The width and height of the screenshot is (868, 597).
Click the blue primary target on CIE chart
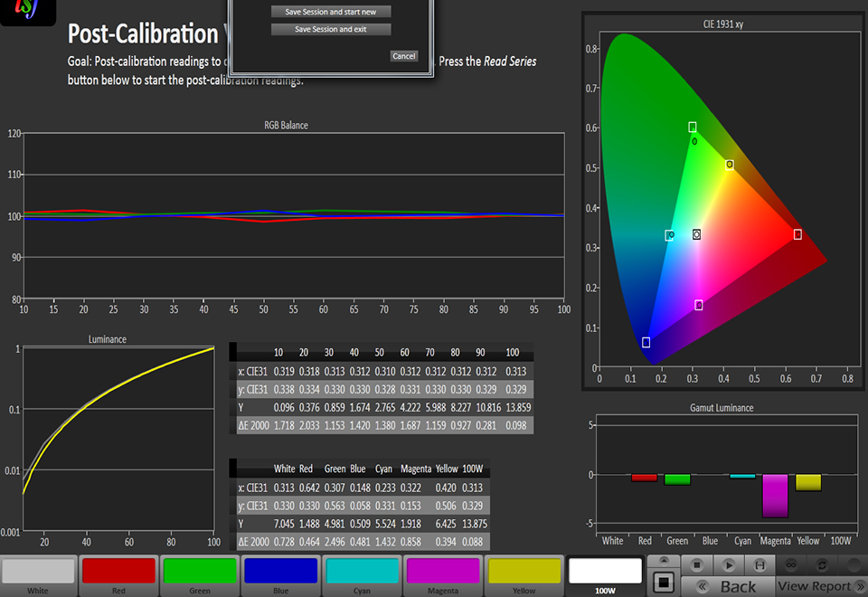(646, 342)
